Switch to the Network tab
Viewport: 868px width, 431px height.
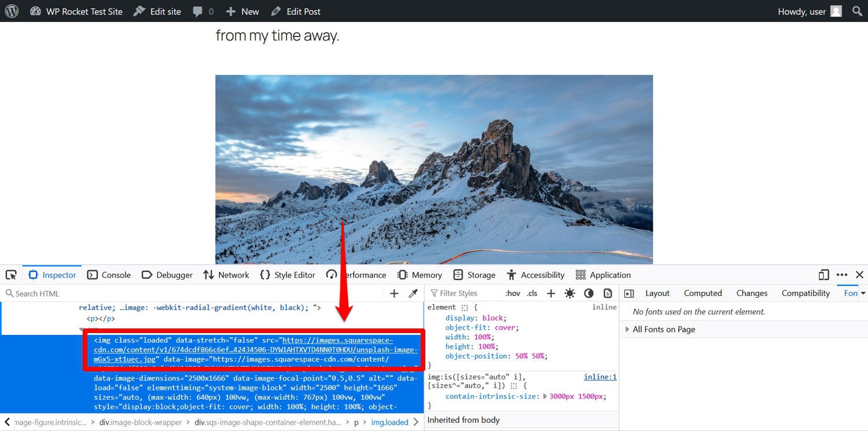pyautogui.click(x=226, y=275)
